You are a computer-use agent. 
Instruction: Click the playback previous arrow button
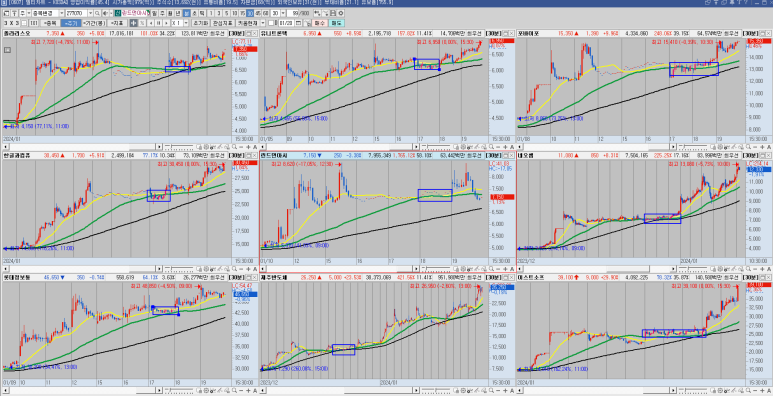[151, 23]
